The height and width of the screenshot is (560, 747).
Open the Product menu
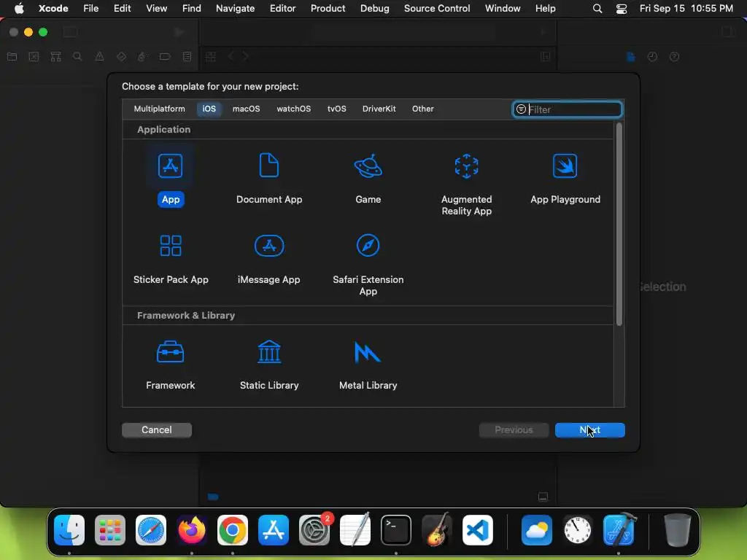pos(328,8)
